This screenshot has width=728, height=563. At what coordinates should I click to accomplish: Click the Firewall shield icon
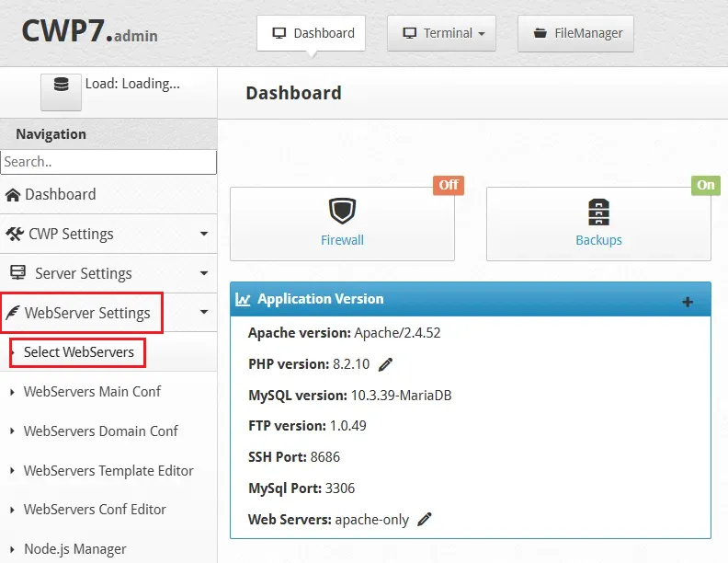click(342, 211)
